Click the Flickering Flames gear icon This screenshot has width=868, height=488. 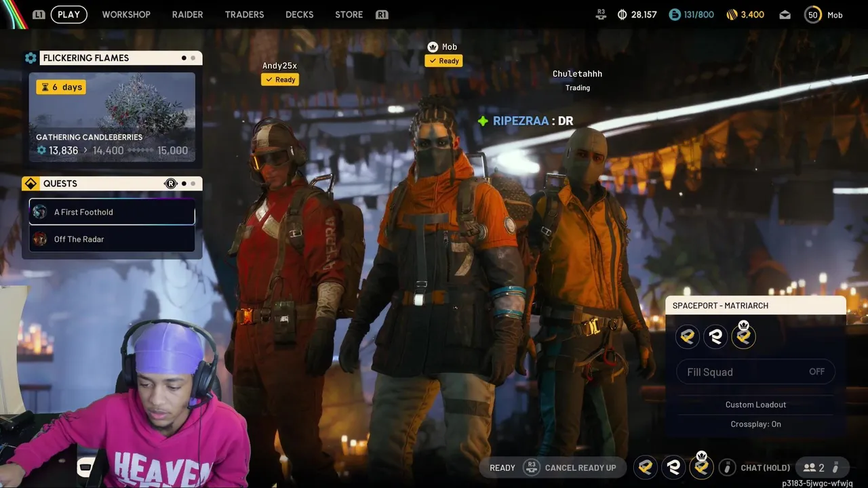coord(31,58)
